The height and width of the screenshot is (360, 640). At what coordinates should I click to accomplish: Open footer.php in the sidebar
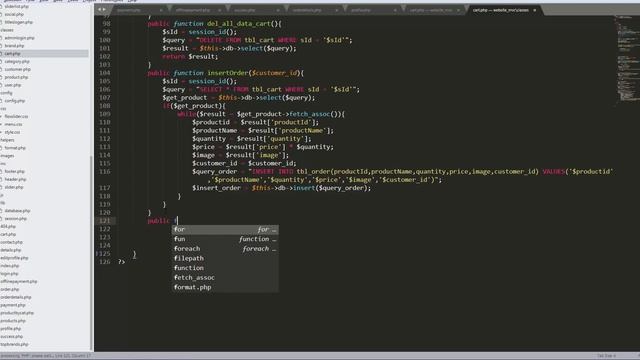click(x=15, y=171)
